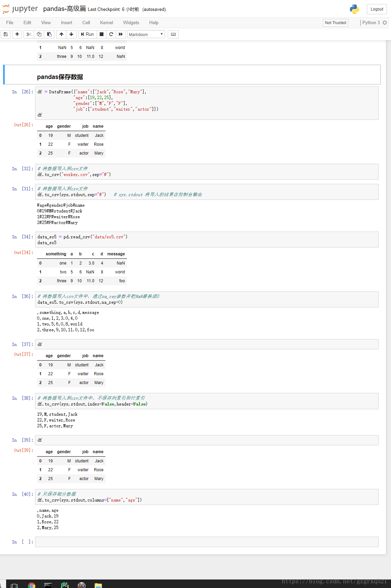
Task: Click the Python logo icon
Action: [355, 9]
